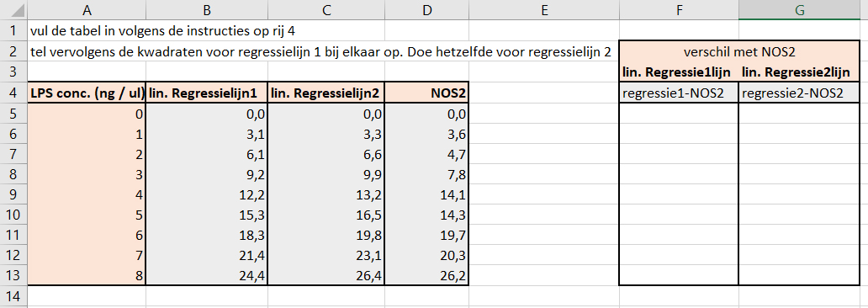Select the cell with value 24,4

[206, 276]
